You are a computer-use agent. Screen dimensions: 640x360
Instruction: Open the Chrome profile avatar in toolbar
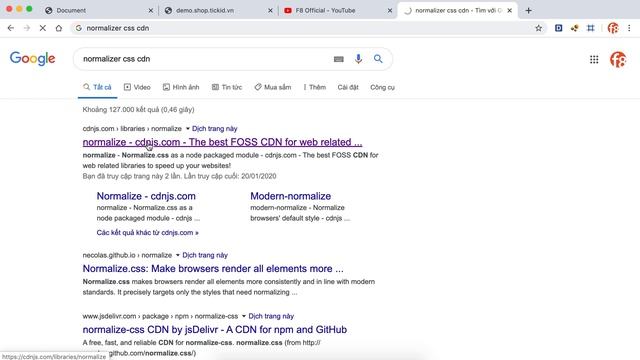pyautogui.click(x=613, y=28)
